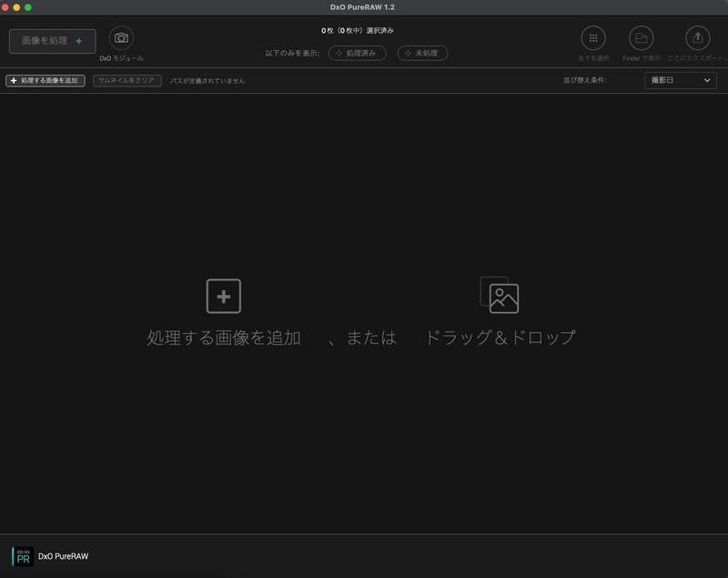Image resolution: width=728 pixels, height=578 pixels.
Task: Click the yellow minimize window button
Action: pos(16,7)
